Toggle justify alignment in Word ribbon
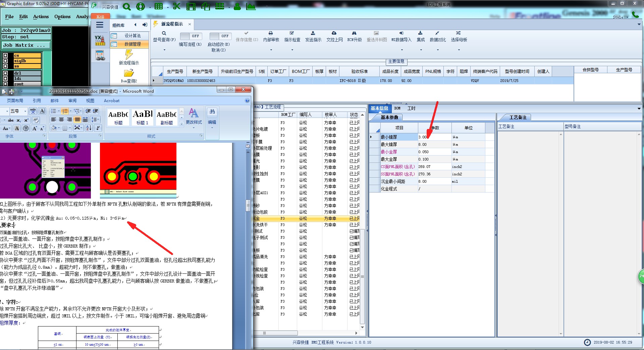 (77, 120)
